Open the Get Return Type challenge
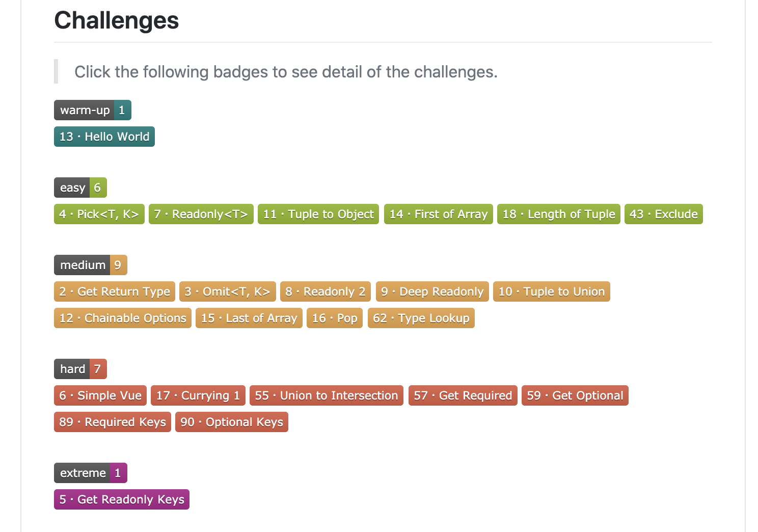 point(115,291)
